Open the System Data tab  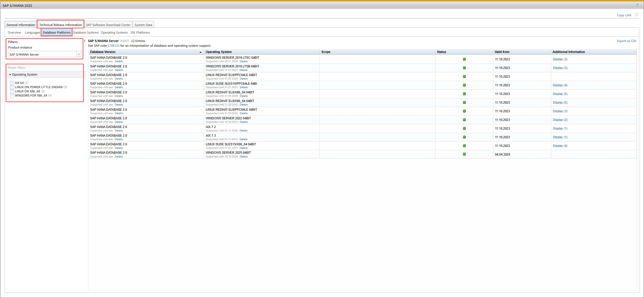143,25
